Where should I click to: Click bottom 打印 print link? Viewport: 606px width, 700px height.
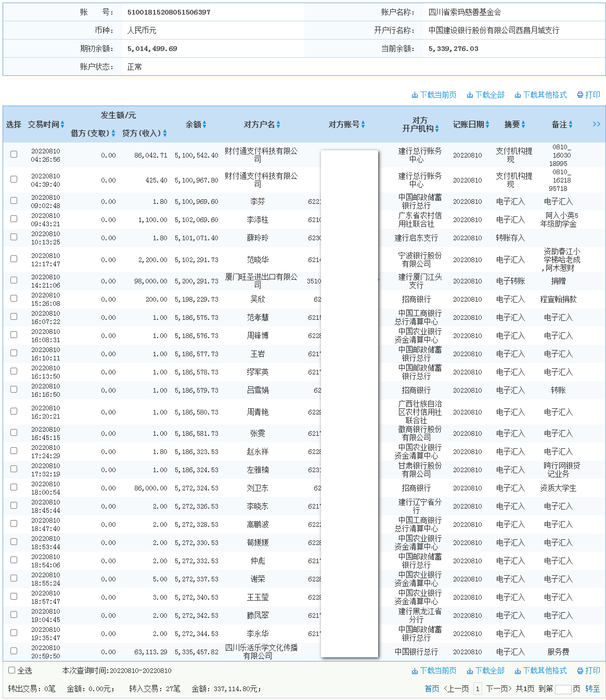tap(588, 671)
